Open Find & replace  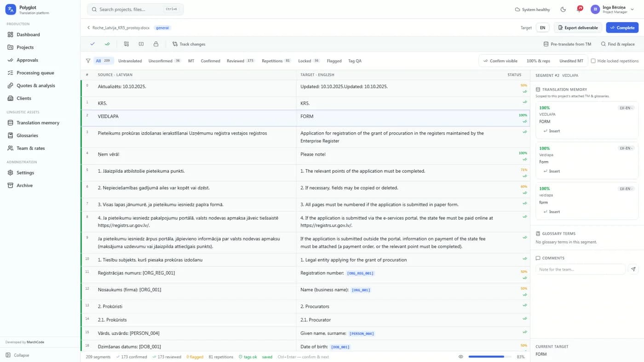pos(618,44)
